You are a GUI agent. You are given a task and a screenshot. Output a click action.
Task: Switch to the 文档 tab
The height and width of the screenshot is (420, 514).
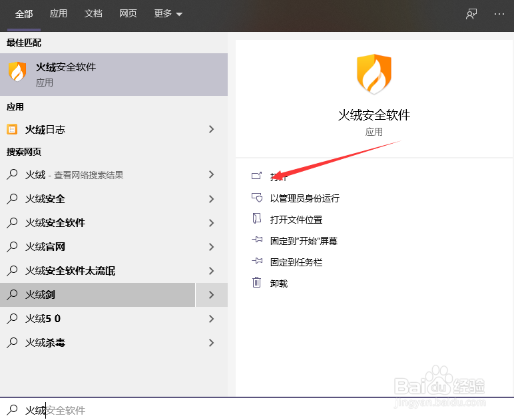click(x=93, y=13)
